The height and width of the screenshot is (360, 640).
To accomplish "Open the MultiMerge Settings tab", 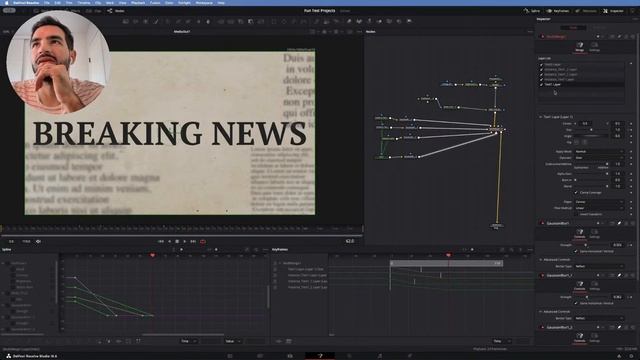I will point(594,47).
